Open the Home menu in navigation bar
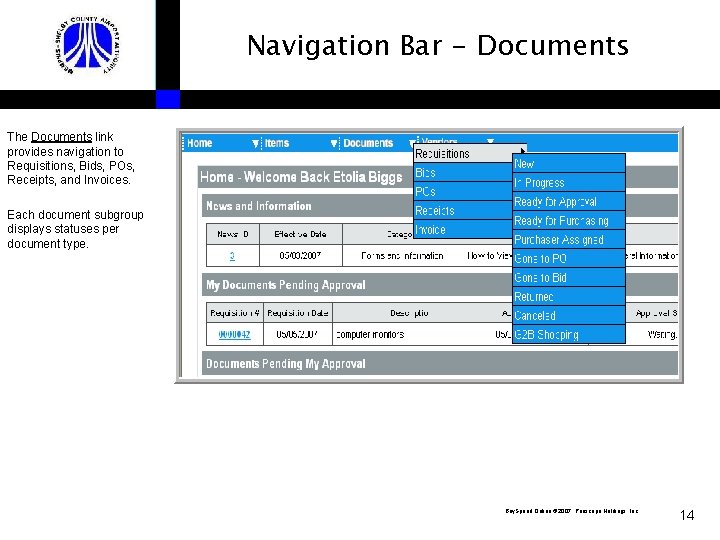720x540 pixels. pos(199,143)
